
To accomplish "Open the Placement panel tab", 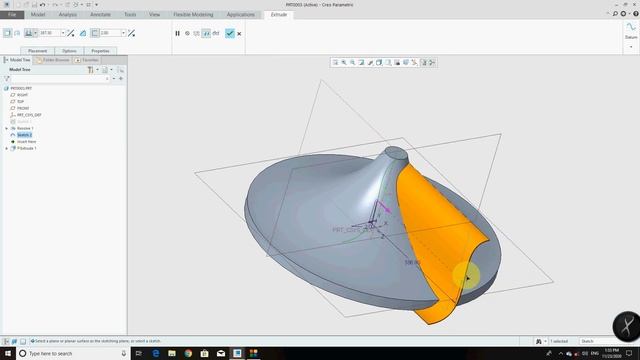I will pos(38,51).
